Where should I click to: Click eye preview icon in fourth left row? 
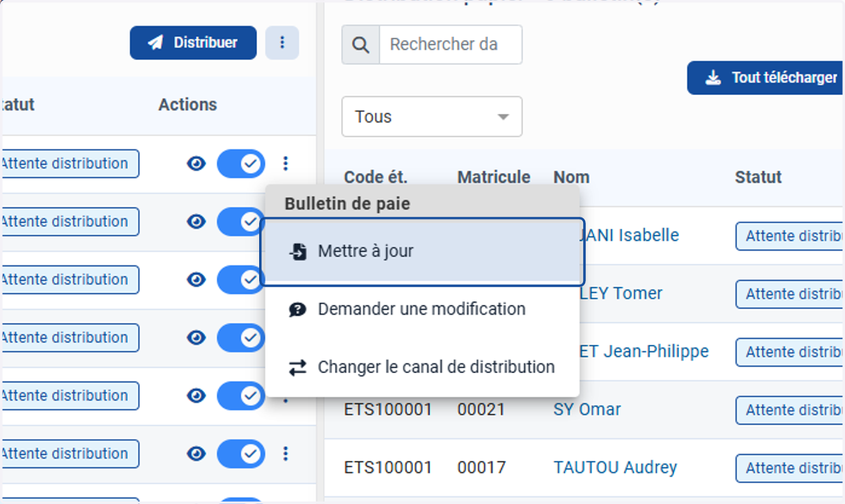pyautogui.click(x=196, y=338)
